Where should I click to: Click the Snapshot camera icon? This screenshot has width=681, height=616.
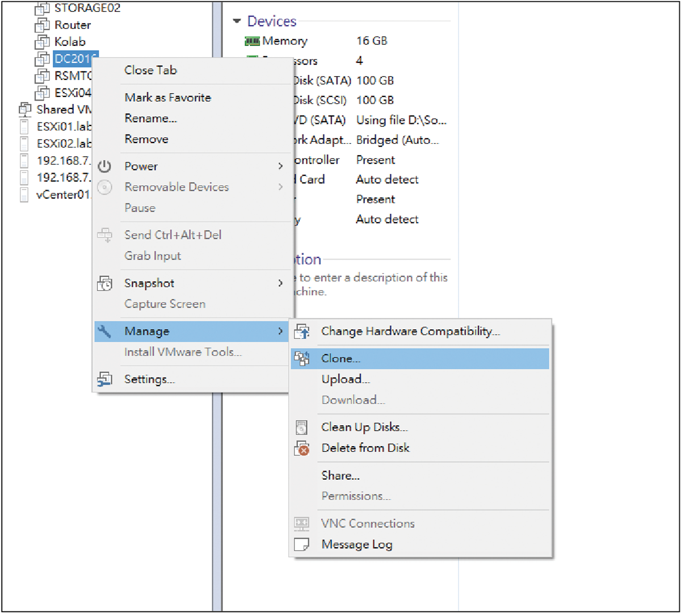tap(104, 283)
